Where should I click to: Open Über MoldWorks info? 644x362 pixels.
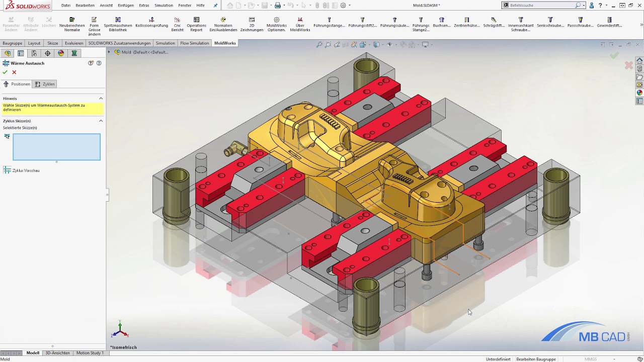(x=300, y=25)
